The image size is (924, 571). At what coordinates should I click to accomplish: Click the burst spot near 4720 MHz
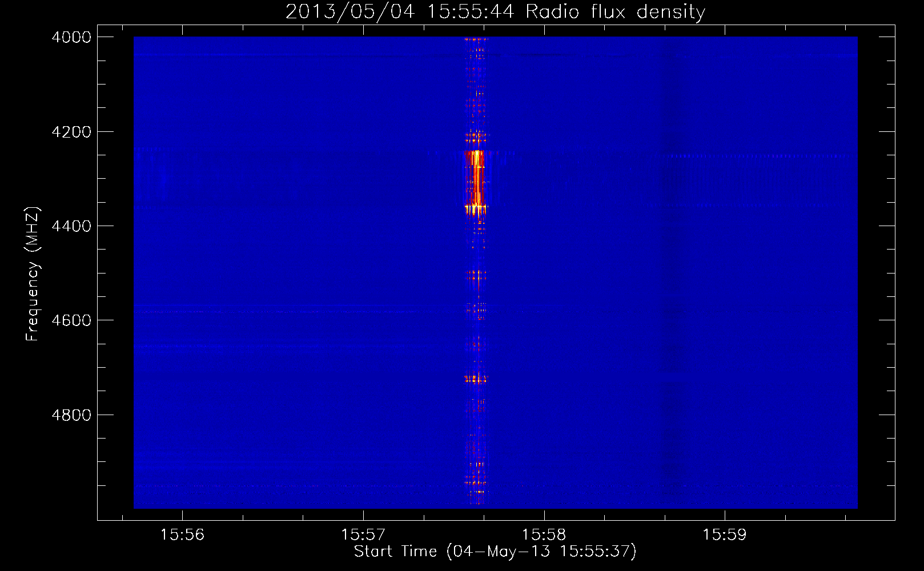tap(476, 378)
